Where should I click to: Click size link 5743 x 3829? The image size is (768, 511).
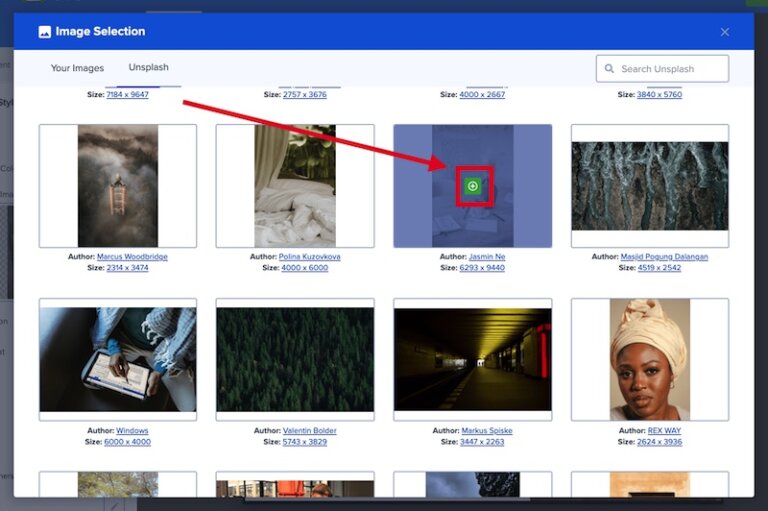click(305, 442)
